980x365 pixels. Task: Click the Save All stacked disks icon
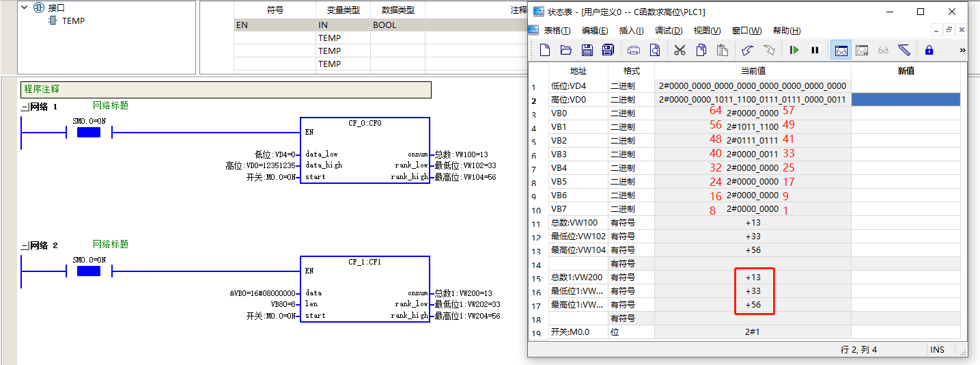point(608,50)
